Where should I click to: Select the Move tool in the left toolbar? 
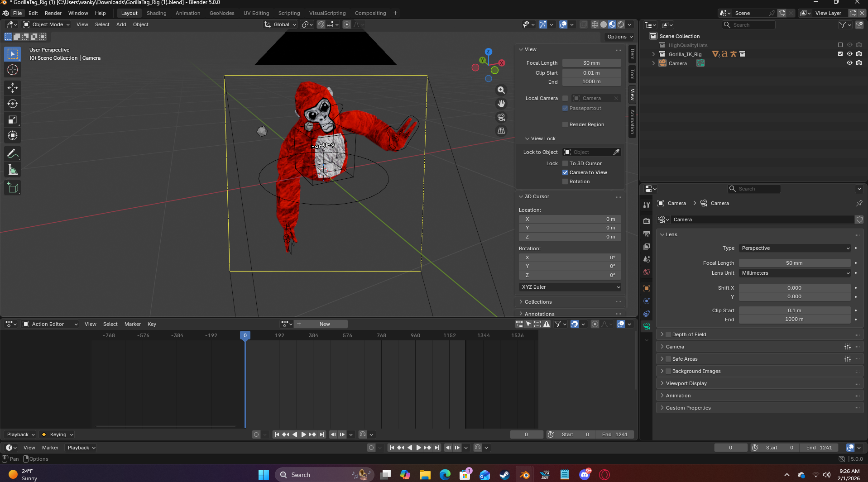[x=13, y=87]
